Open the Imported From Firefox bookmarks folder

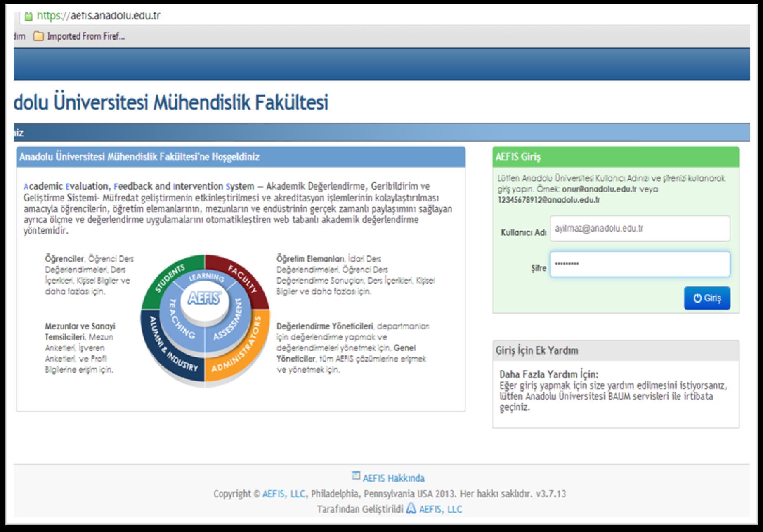(79, 36)
